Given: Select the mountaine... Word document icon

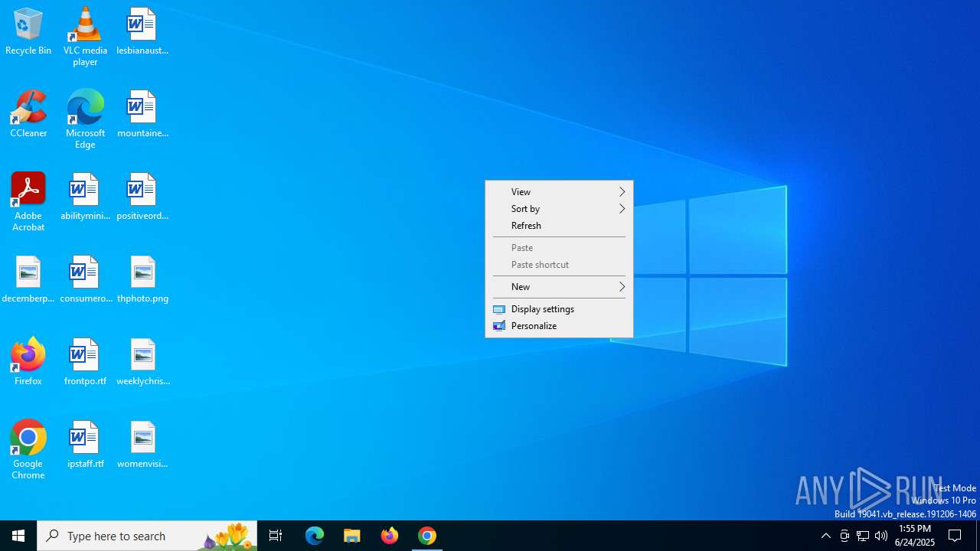Looking at the screenshot, I should click(x=142, y=114).
